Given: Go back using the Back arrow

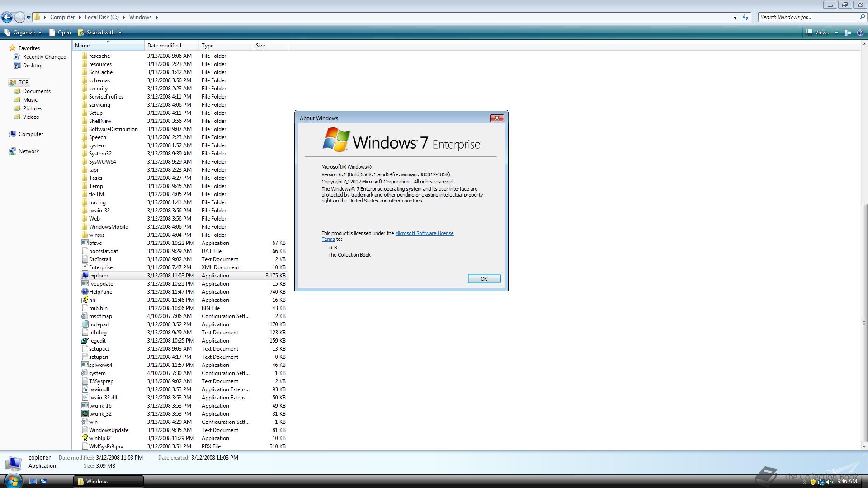Looking at the screenshot, I should click(x=7, y=17).
